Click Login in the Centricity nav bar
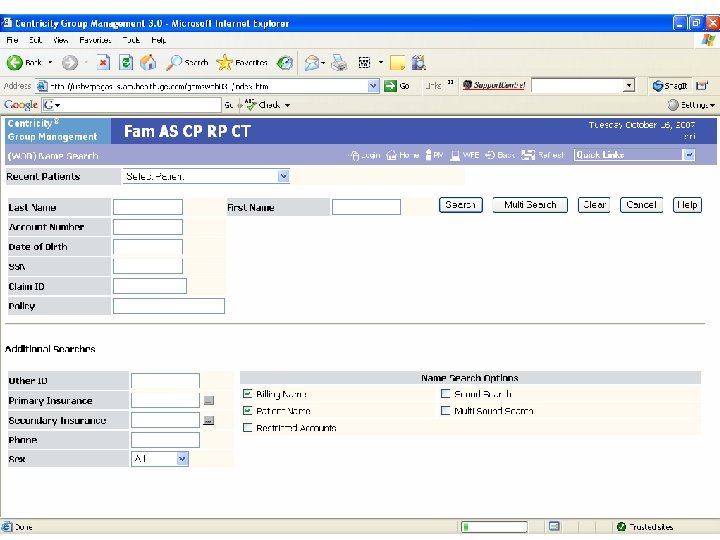This screenshot has width=720, height=540. tap(365, 155)
